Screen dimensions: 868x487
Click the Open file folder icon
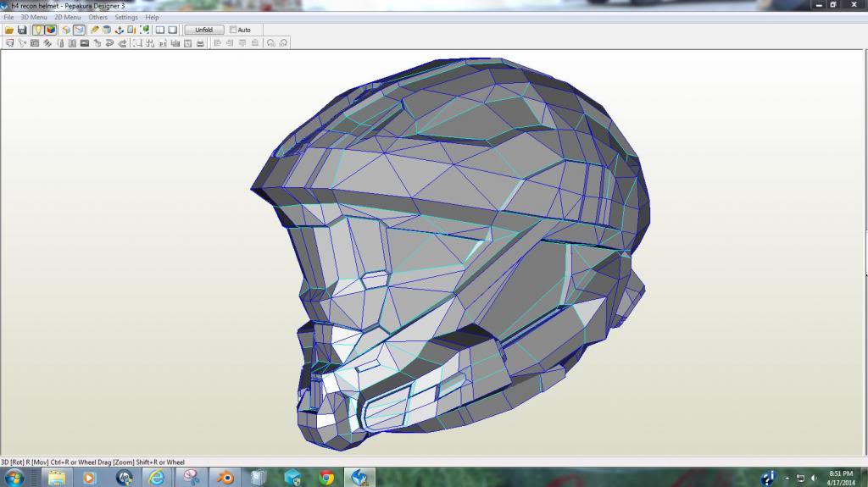pos(9,30)
